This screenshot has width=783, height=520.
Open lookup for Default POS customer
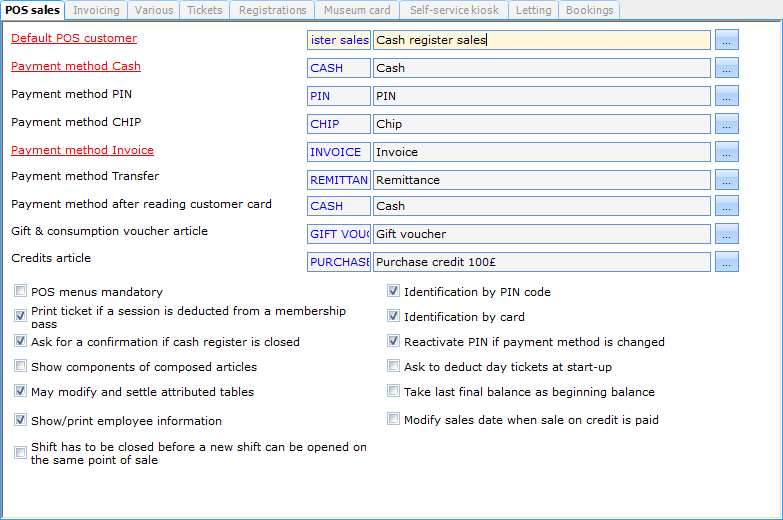[x=727, y=40]
